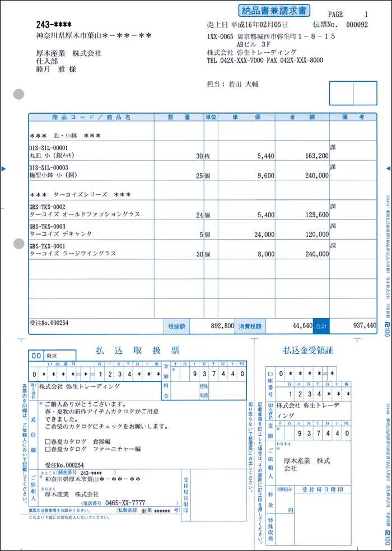Click the dark blue 合計 label
Image resolution: width=392 pixels, height=551 pixels.
coord(321,326)
